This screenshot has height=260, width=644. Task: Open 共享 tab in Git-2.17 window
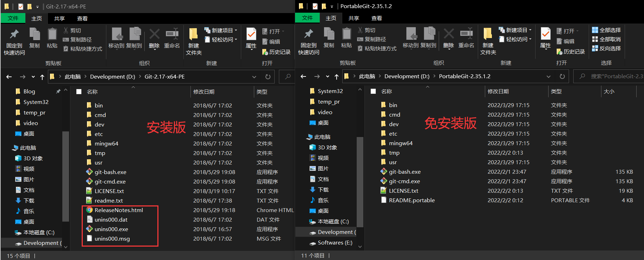coord(60,18)
